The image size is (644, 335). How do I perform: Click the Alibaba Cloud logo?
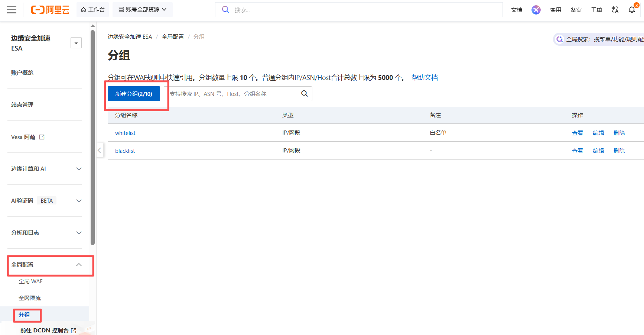[50, 10]
